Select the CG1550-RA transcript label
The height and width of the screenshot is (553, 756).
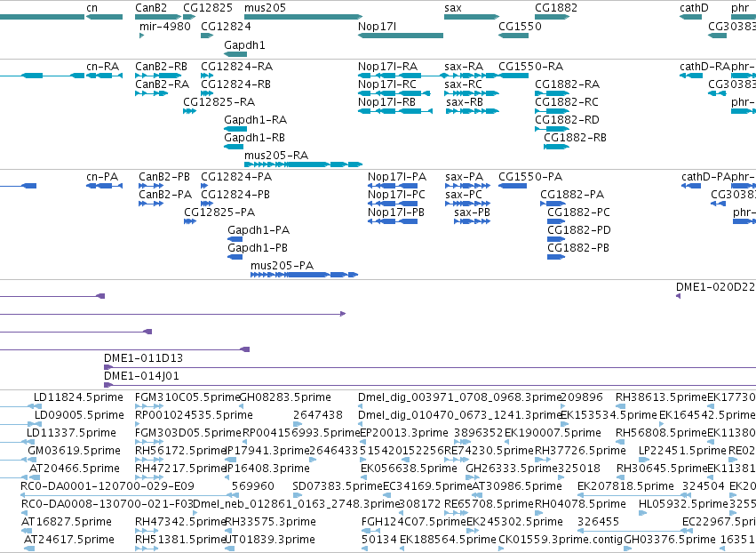[531, 67]
